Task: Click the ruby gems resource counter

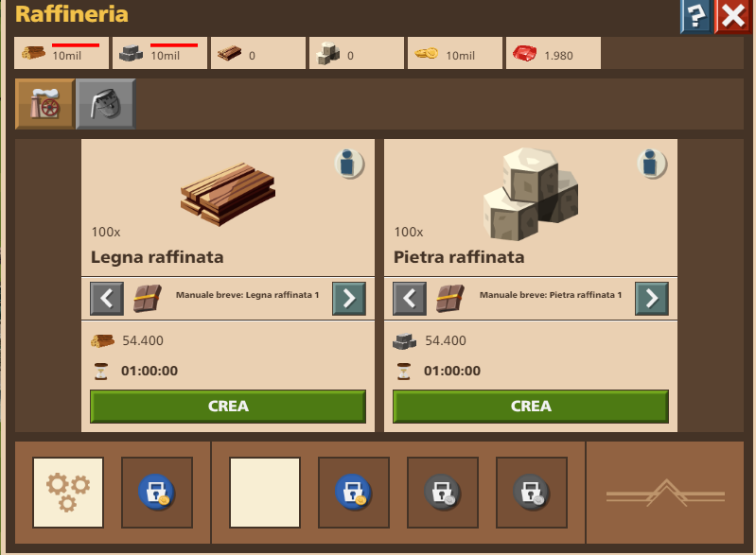Action: [x=554, y=53]
